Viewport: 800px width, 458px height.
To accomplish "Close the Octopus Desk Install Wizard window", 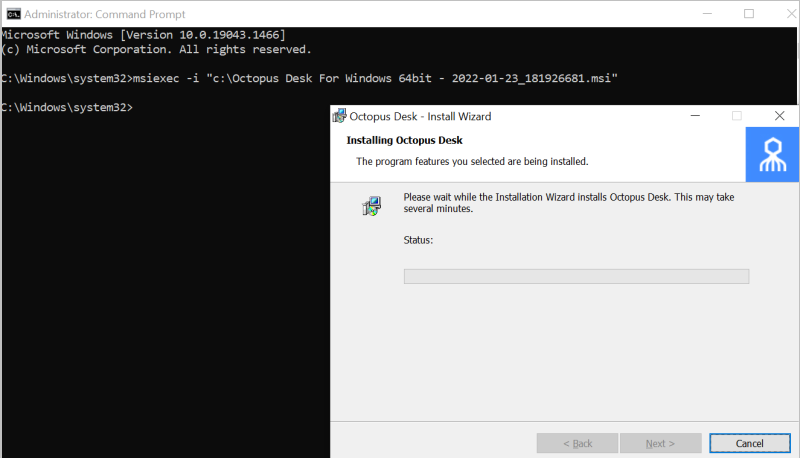I will tap(779, 116).
